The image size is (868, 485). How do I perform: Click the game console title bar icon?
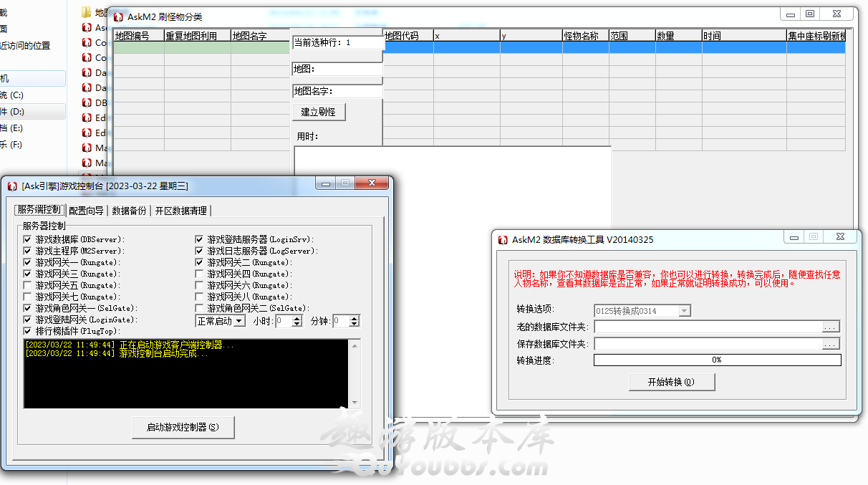[12, 186]
